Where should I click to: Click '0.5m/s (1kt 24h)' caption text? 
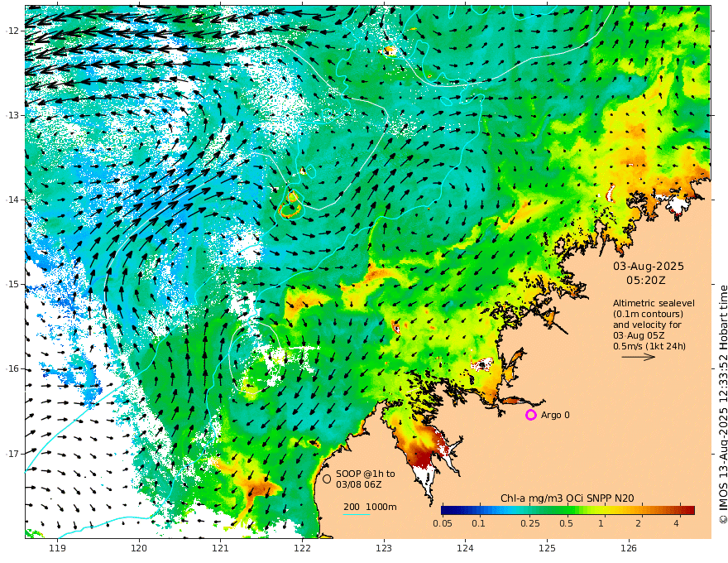click(649, 346)
